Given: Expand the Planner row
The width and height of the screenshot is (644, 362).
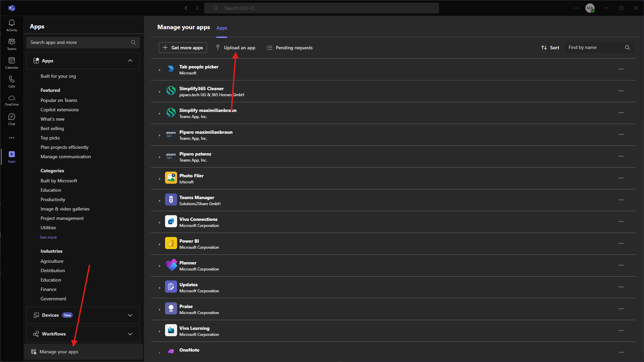Looking at the screenshot, I should 160,266.
